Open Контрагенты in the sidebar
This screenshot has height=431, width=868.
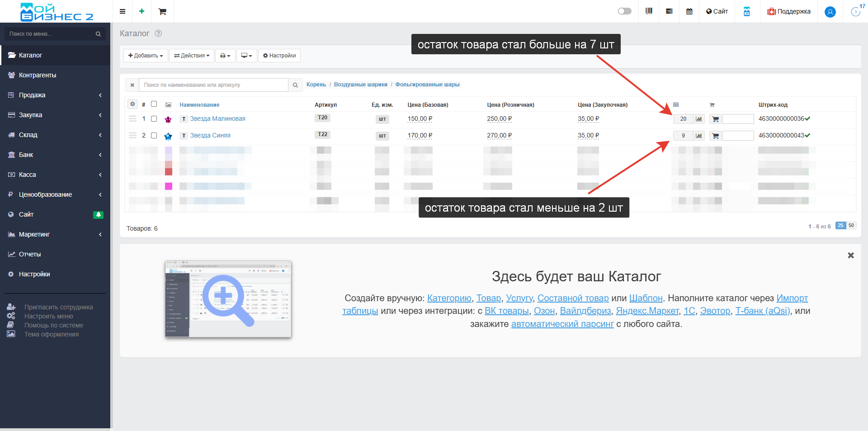coord(38,75)
